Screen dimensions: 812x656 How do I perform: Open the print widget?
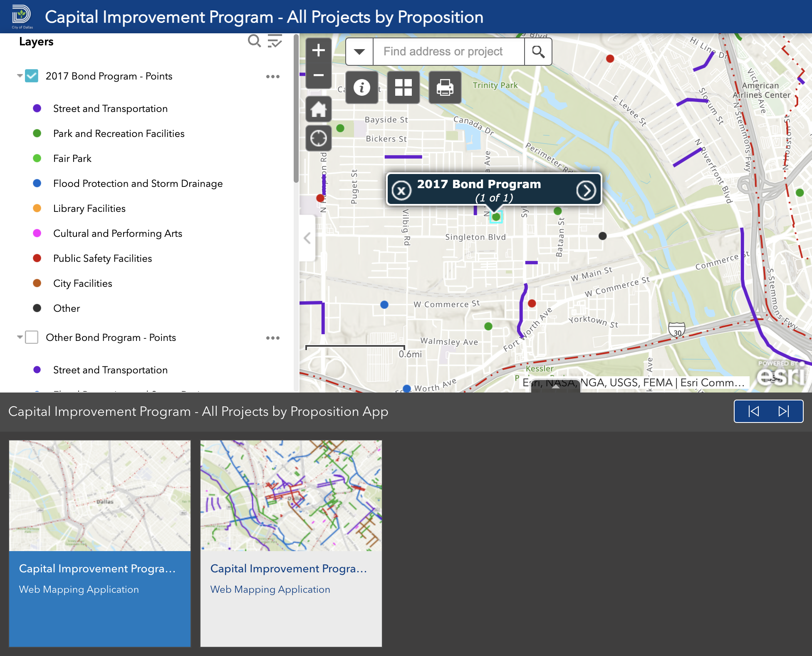tap(445, 87)
